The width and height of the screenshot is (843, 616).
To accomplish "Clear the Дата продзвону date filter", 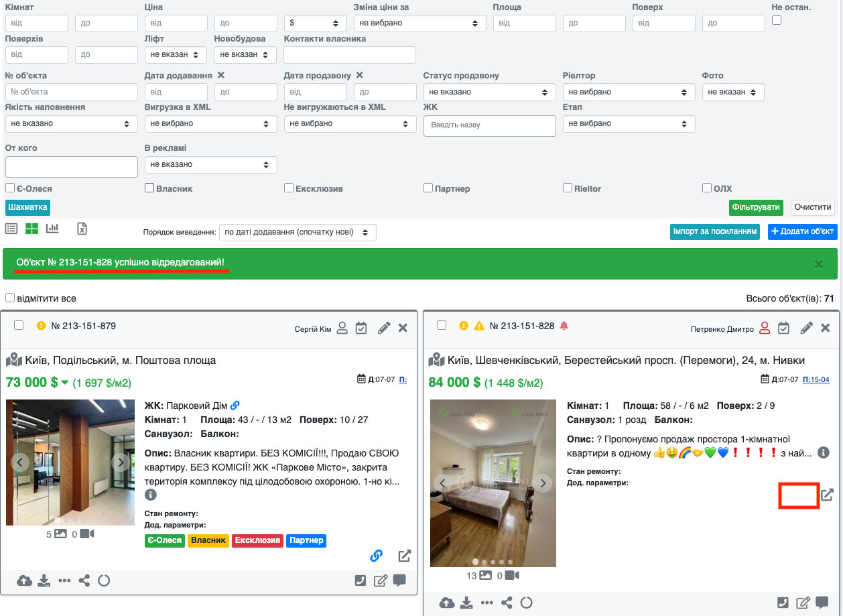I will click(359, 75).
